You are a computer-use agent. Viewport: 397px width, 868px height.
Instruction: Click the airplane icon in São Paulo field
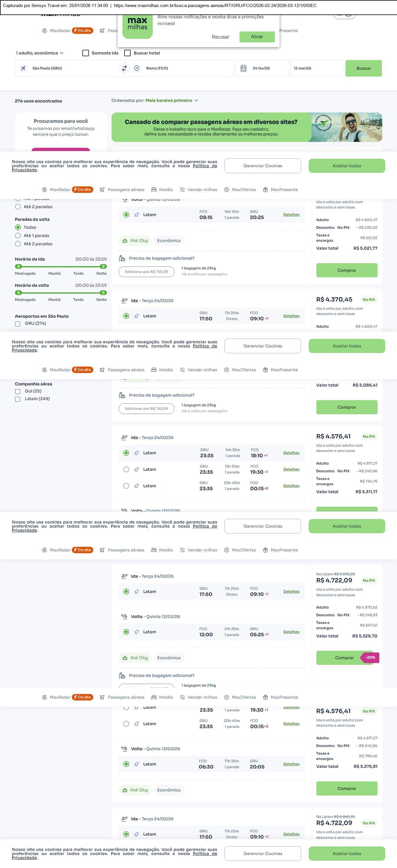(23, 68)
